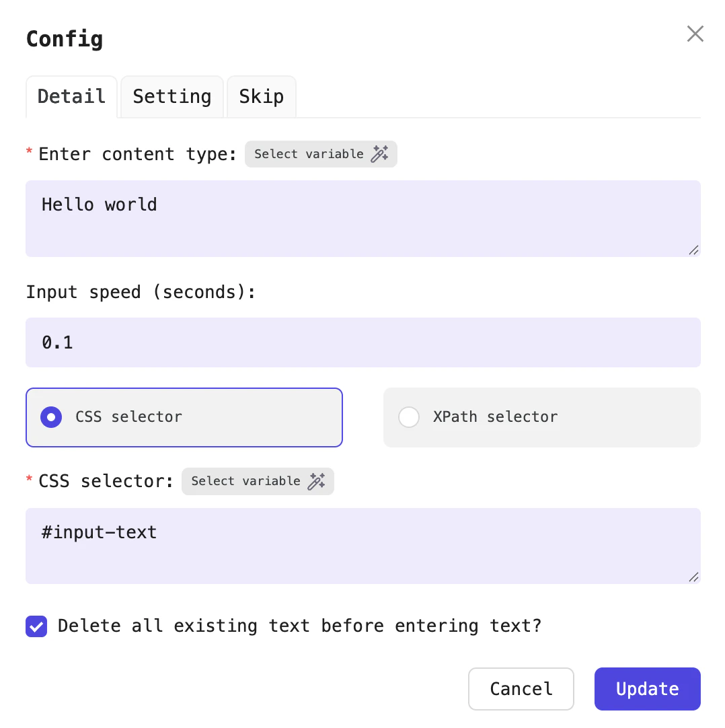
Task: Select the Detail tab
Action: click(71, 96)
